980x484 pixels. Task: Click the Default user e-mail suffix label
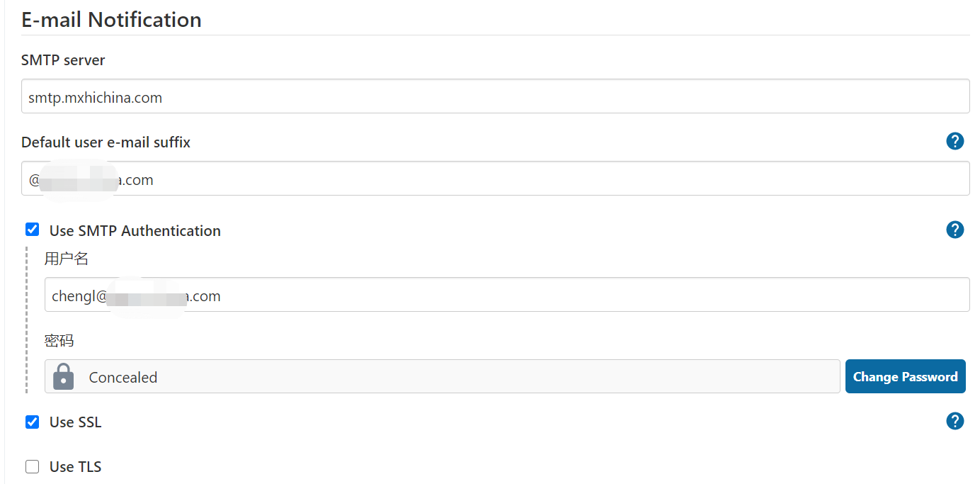click(105, 142)
